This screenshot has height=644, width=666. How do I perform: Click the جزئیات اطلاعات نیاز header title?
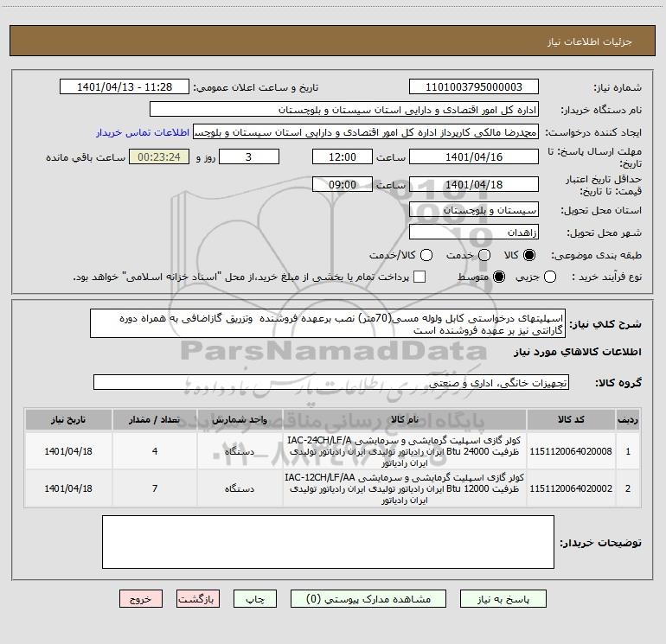pyautogui.click(x=590, y=41)
